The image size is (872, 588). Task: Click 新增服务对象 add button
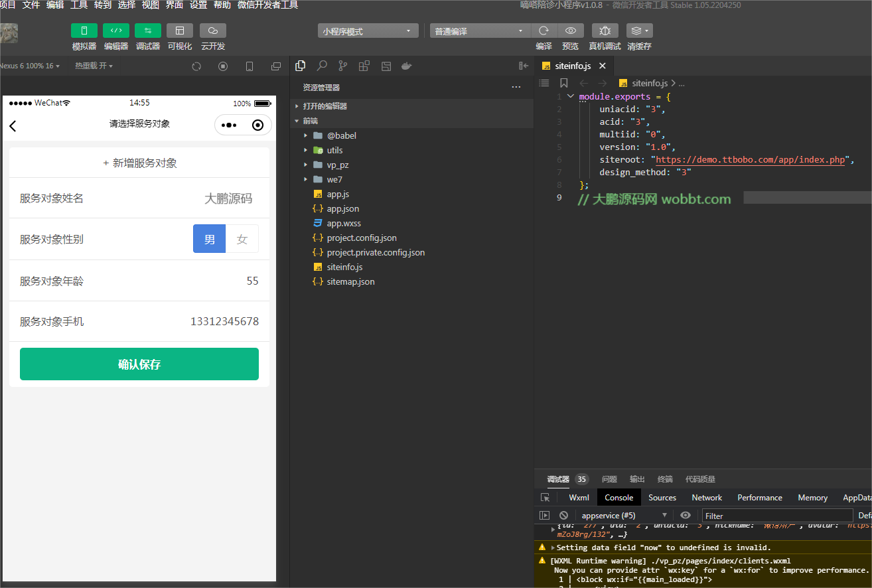click(x=139, y=163)
